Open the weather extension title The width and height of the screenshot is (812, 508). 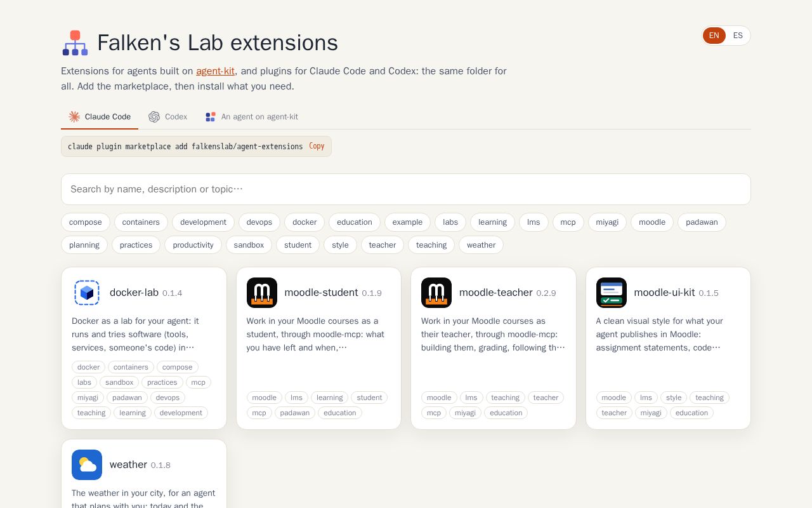coord(128,465)
